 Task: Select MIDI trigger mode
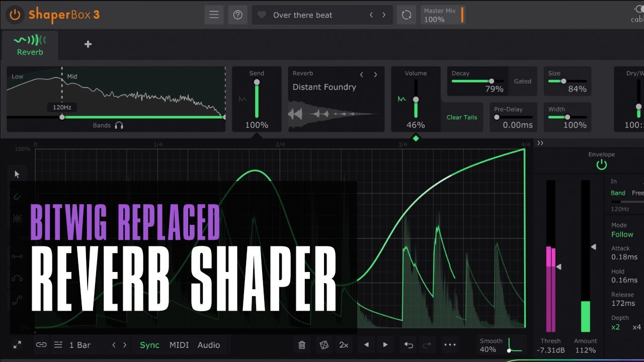pos(179,345)
